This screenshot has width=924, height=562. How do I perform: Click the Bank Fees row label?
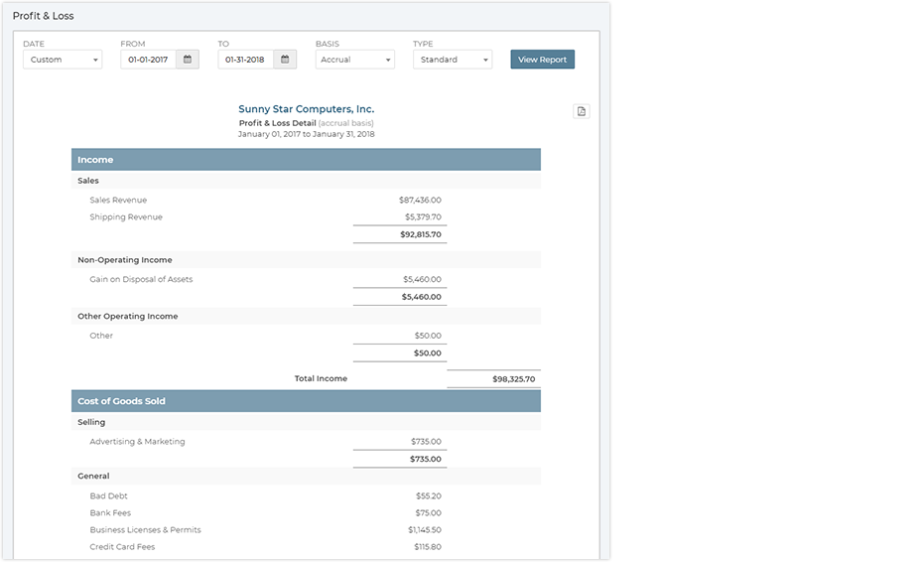110,513
